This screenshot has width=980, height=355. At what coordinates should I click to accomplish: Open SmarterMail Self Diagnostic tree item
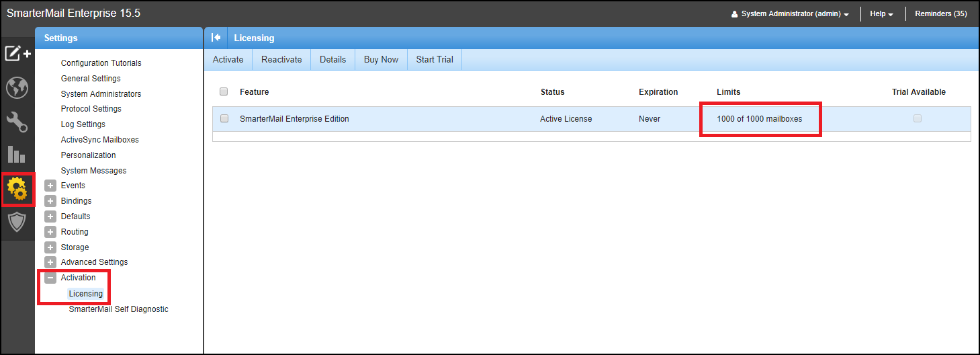[x=119, y=309]
